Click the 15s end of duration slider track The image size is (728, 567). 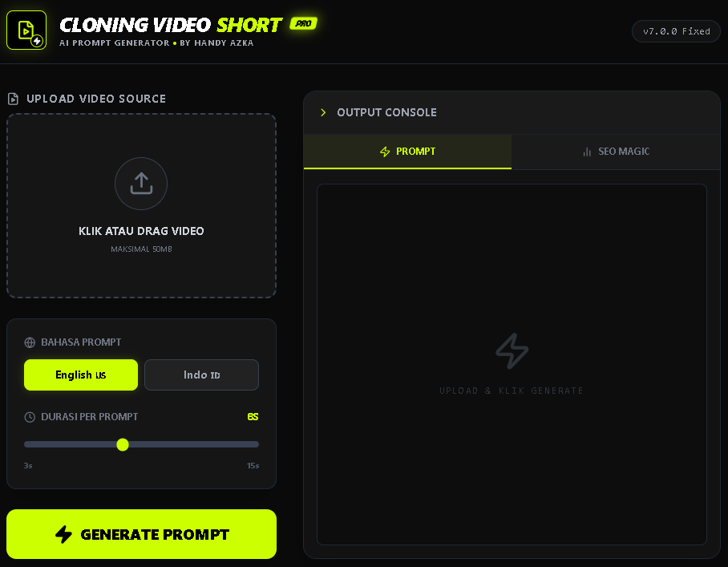[256, 444]
